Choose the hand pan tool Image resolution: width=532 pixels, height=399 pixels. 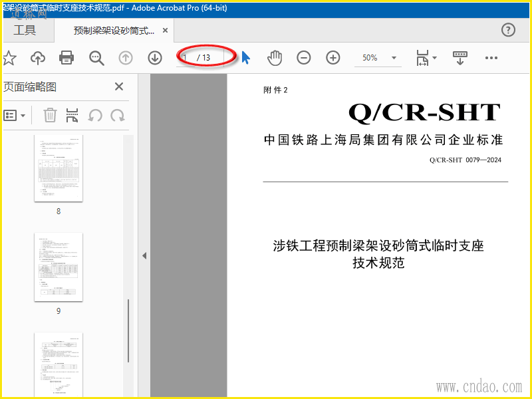[275, 58]
